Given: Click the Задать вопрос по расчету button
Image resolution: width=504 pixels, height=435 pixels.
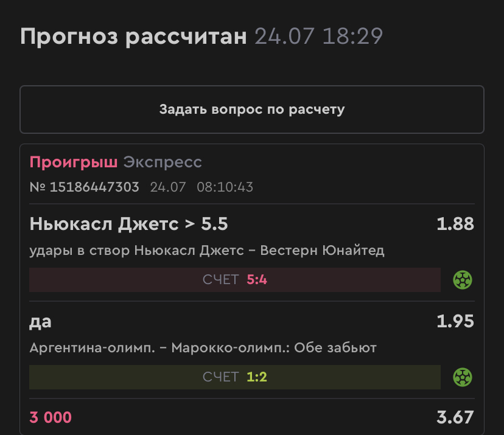Looking at the screenshot, I should pyautogui.click(x=252, y=110).
